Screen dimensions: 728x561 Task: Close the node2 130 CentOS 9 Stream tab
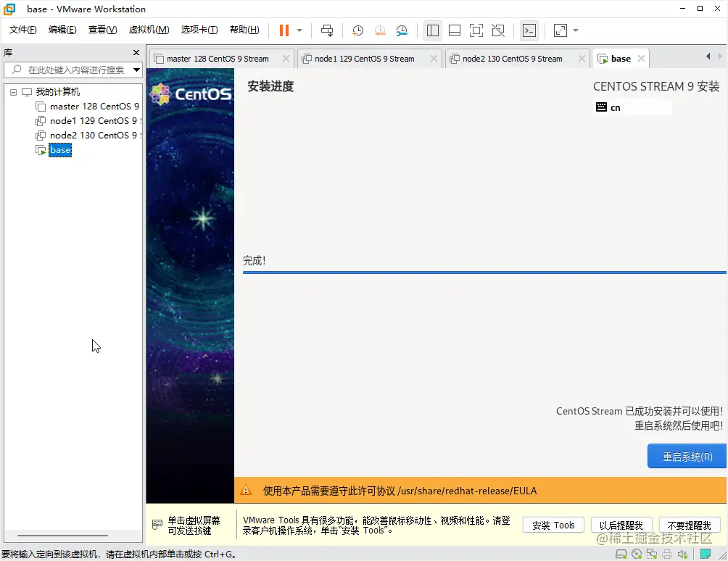[582, 59]
